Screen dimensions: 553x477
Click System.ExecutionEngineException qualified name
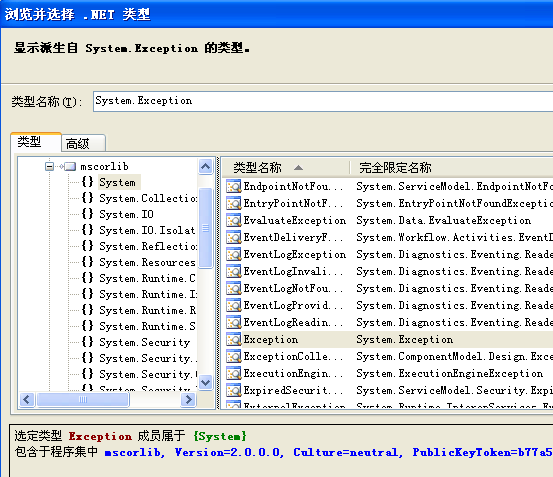click(x=449, y=373)
